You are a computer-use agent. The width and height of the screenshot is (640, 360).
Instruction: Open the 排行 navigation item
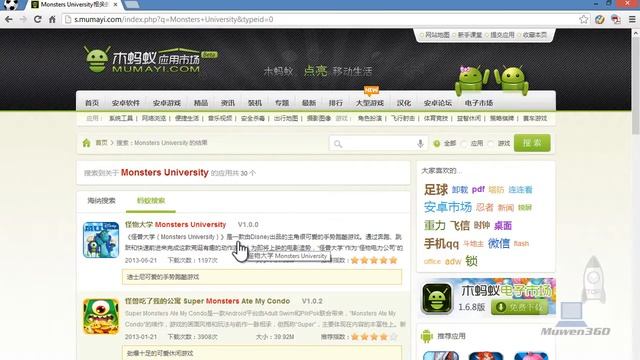click(x=336, y=103)
